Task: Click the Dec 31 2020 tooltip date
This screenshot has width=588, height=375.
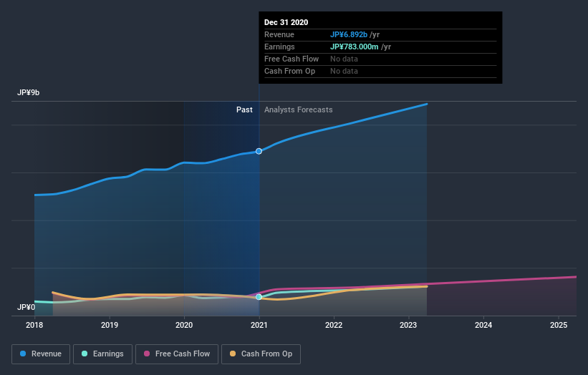Action: point(286,22)
